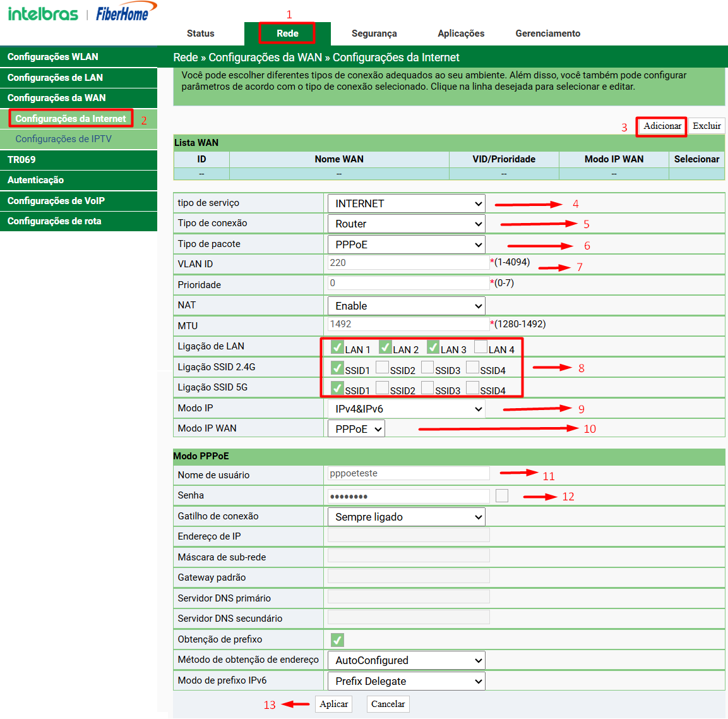Open the Modo IP WAN dropdown
The width and height of the screenshot is (728, 719).
tap(356, 429)
